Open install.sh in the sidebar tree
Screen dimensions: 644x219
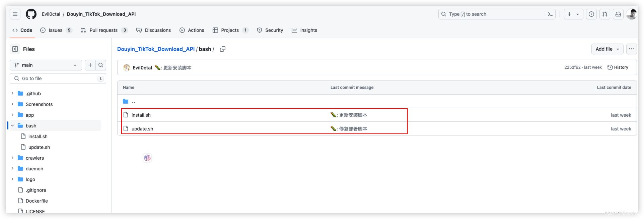(38, 136)
